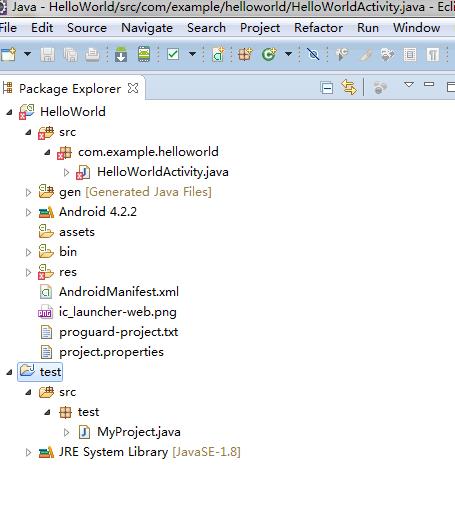Toggle Link with Editor
455x517 pixels.
tap(349, 88)
